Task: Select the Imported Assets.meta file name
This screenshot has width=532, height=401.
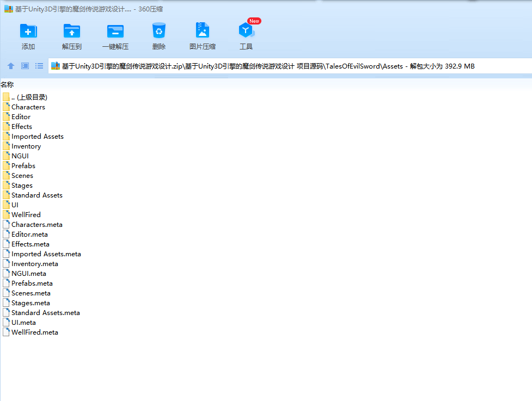Action: [46, 254]
